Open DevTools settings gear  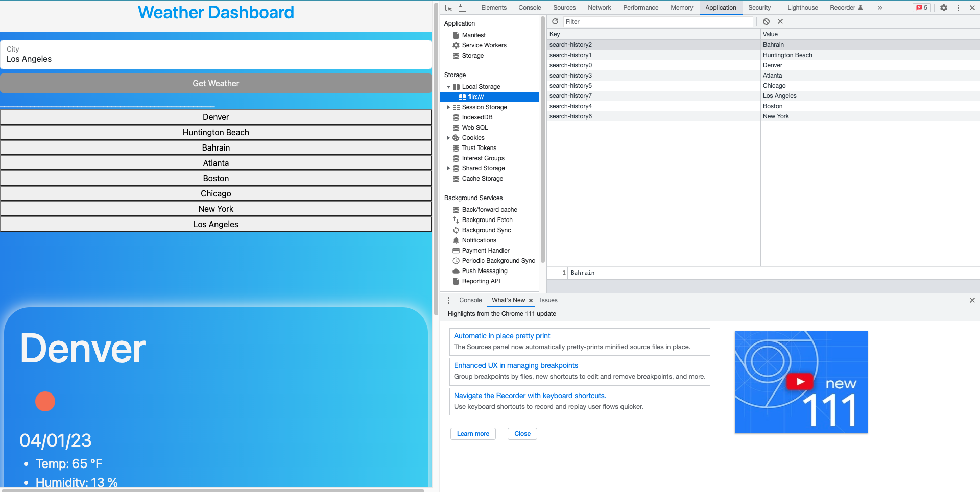(x=944, y=8)
